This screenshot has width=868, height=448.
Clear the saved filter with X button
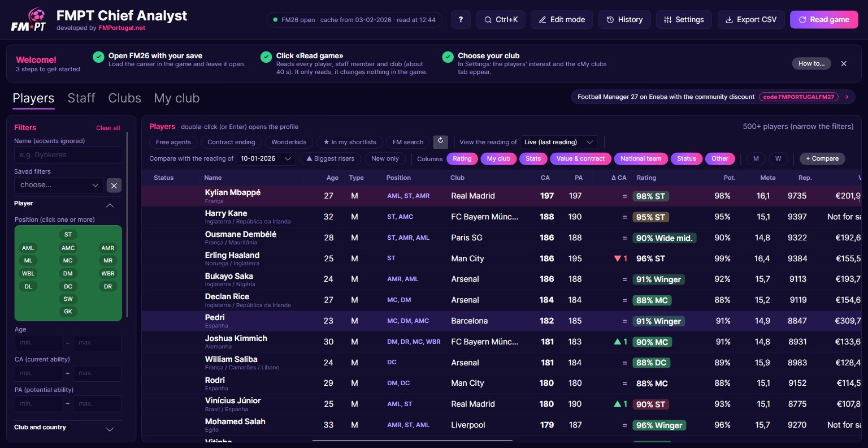click(x=114, y=186)
